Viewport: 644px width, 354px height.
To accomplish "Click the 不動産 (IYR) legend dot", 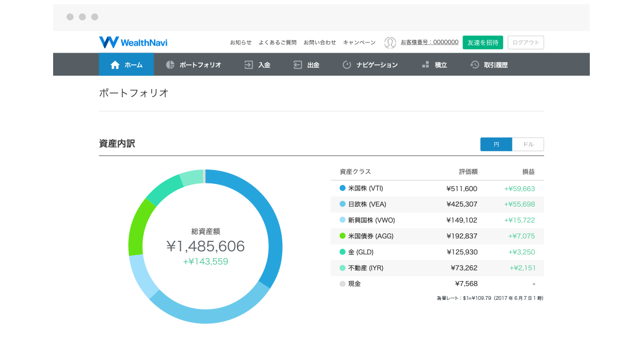I will (x=342, y=268).
